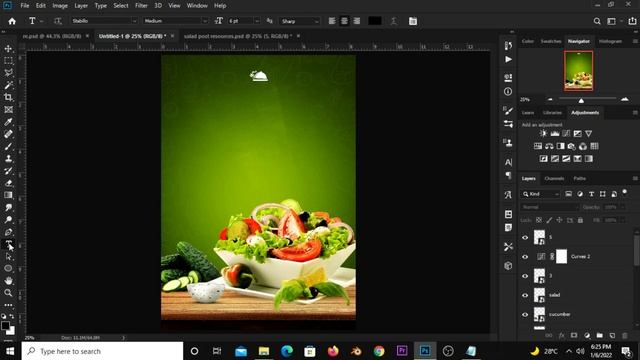
Task: Open Character and Paragraph panels icon
Action: click(413, 21)
